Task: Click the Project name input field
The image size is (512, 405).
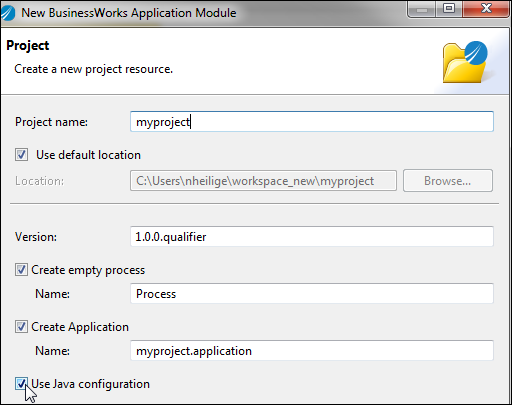Action: [x=312, y=122]
